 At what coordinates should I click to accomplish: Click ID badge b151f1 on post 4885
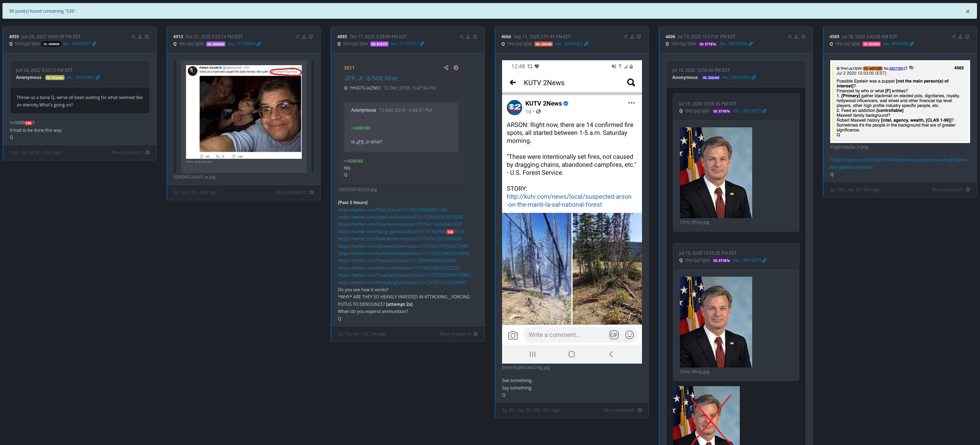click(x=379, y=44)
